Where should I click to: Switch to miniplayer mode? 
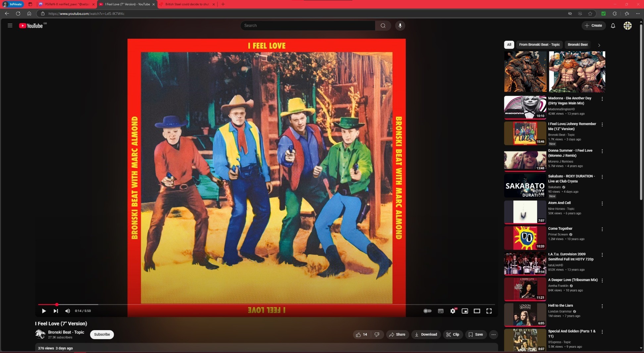click(465, 311)
